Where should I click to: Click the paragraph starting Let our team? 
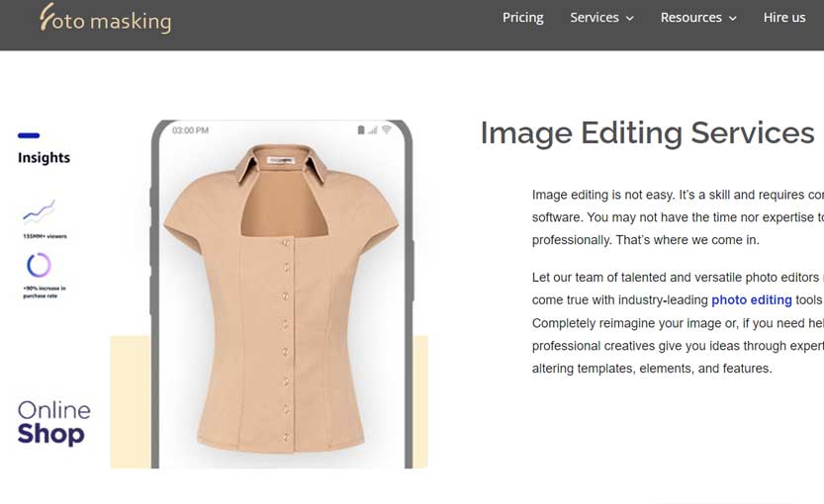(678, 323)
